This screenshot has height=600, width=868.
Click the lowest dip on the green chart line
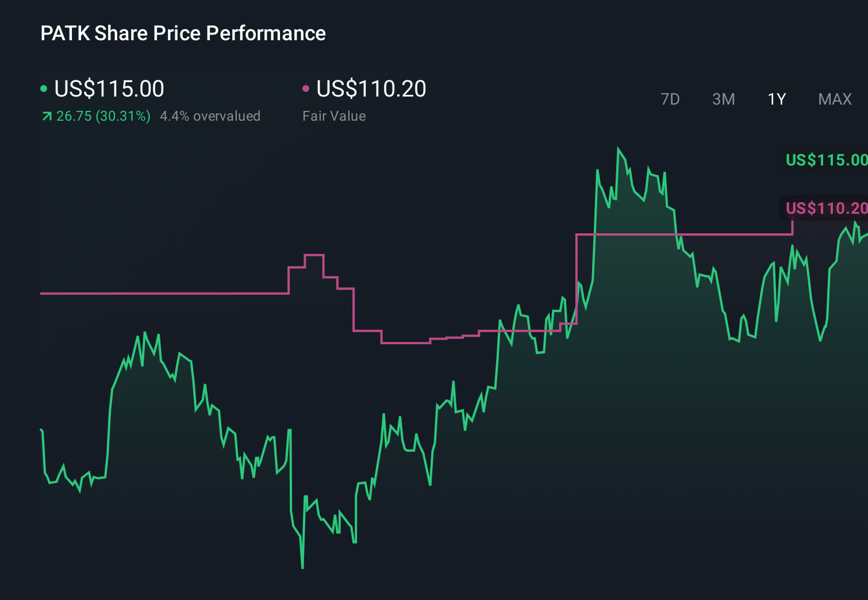[302, 567]
